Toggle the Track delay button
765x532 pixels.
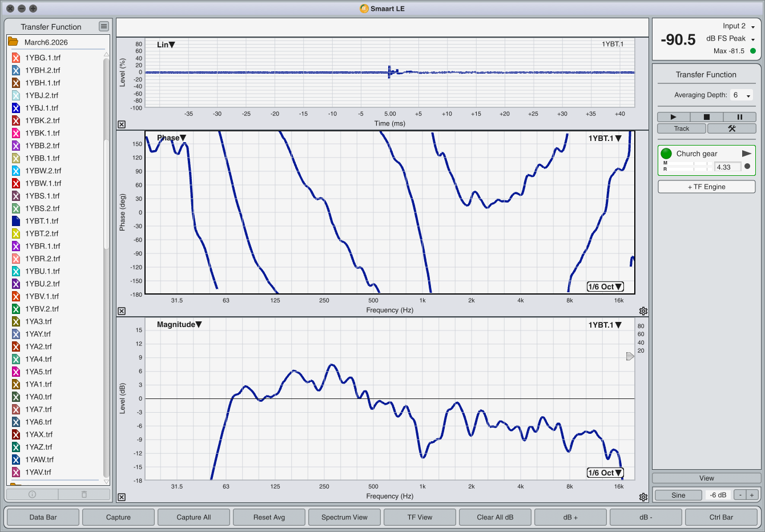coord(682,128)
